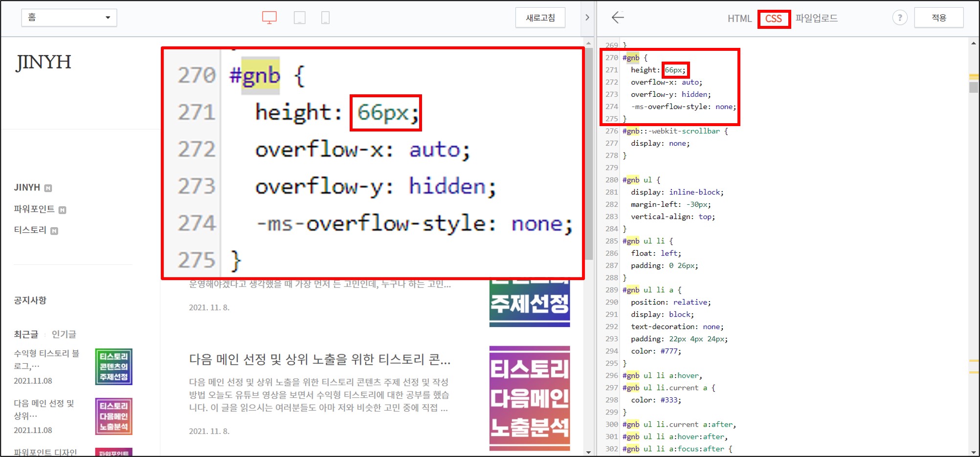Viewport: 980px width, 457px height.
Task: Click overflow-x: auto on line 272
Action: pyautogui.click(x=667, y=82)
